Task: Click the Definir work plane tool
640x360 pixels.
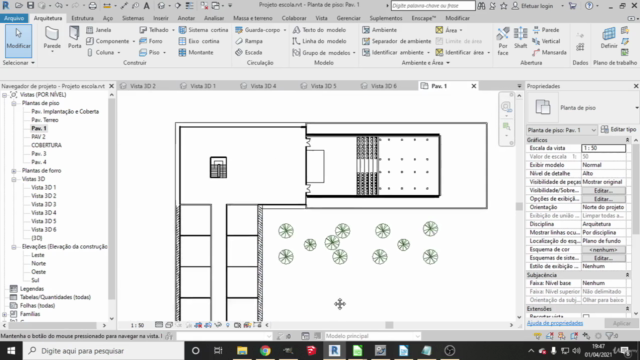Action: 609,38
